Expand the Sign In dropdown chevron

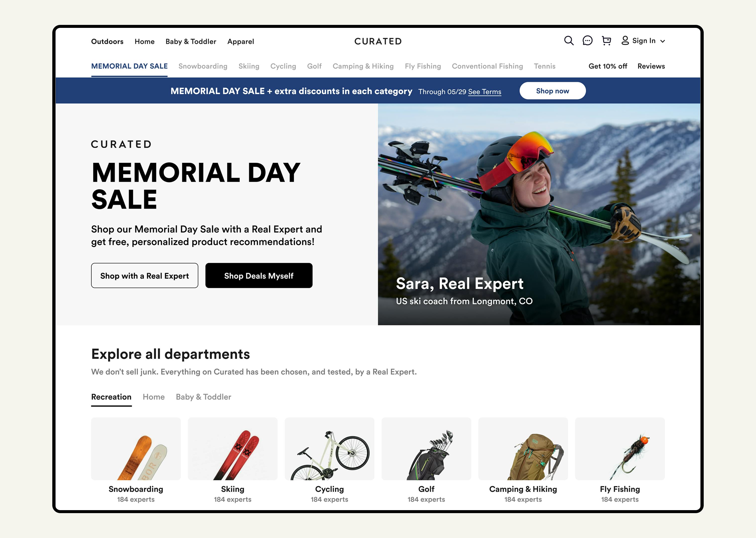click(663, 41)
